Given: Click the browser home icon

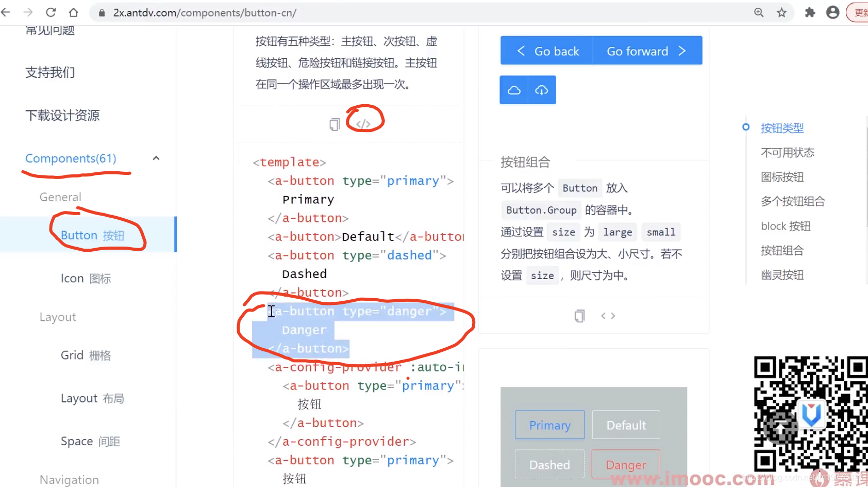Looking at the screenshot, I should (73, 12).
